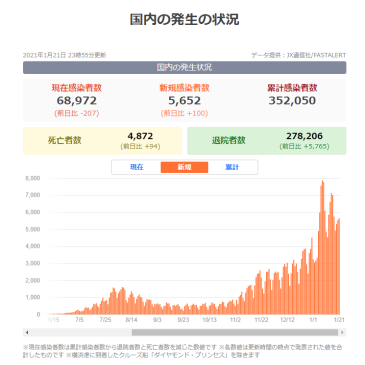Click the 8/14 label on x-axis
This screenshot has height=365, width=365.
point(131,320)
